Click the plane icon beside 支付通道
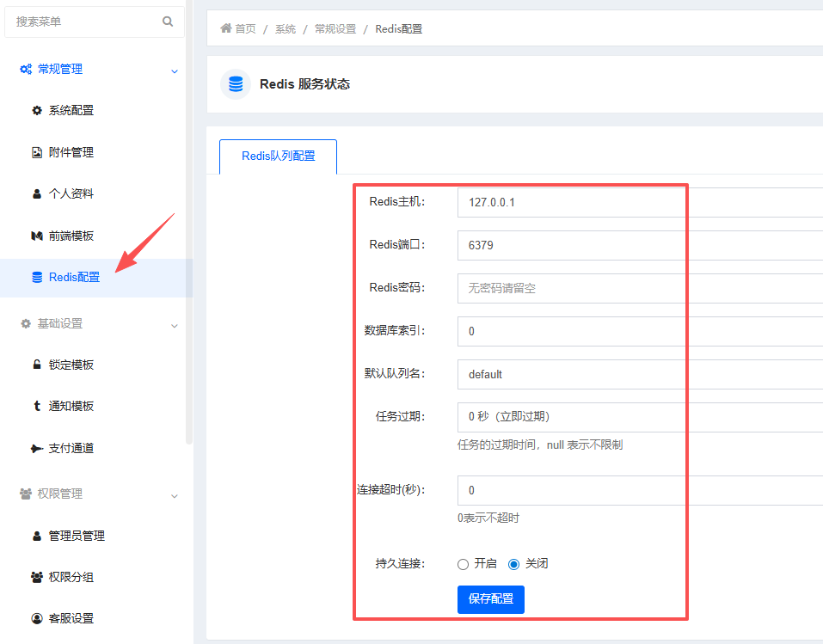This screenshot has height=644, width=823. pyautogui.click(x=37, y=449)
